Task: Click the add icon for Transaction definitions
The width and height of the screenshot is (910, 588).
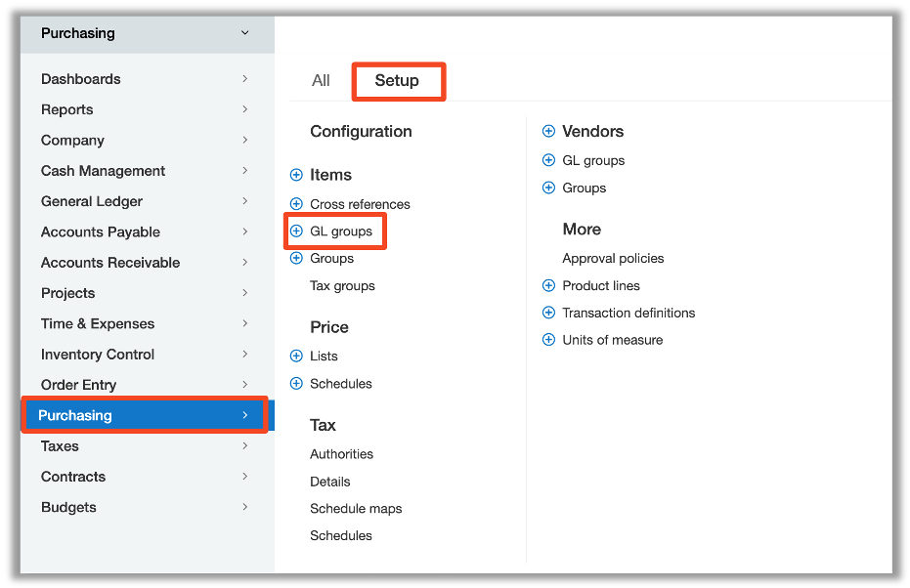Action: pos(547,313)
